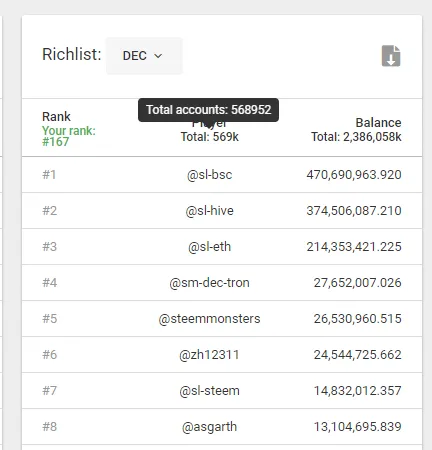
Task: Open player @asgarth
Action: pos(209,427)
